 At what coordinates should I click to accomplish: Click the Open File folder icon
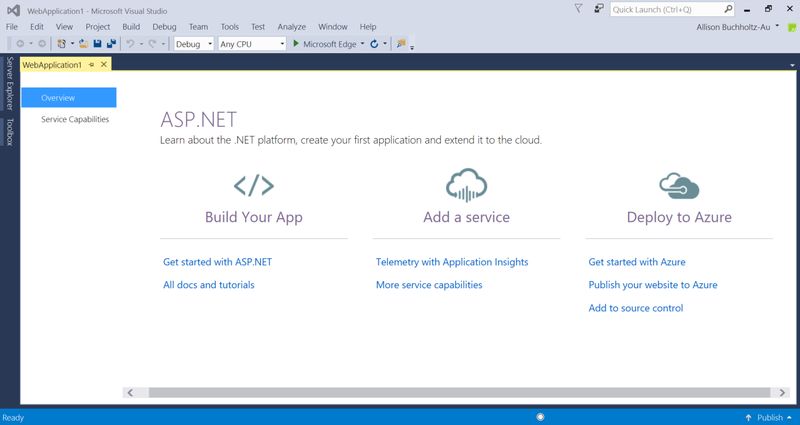tap(84, 44)
